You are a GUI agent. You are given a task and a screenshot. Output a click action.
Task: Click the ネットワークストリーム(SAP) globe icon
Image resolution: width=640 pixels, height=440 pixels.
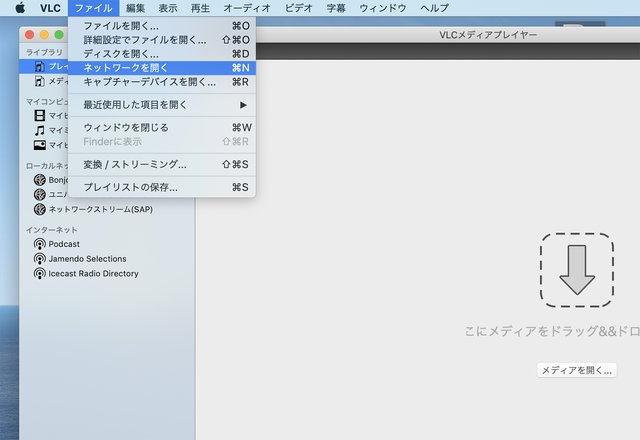click(x=40, y=209)
